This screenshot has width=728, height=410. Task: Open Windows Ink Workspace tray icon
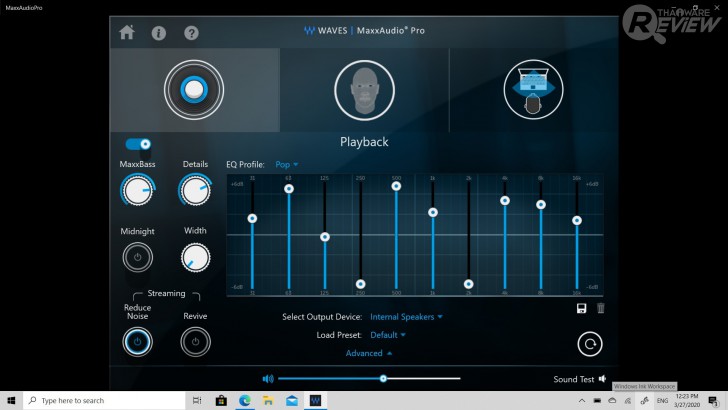644,401
